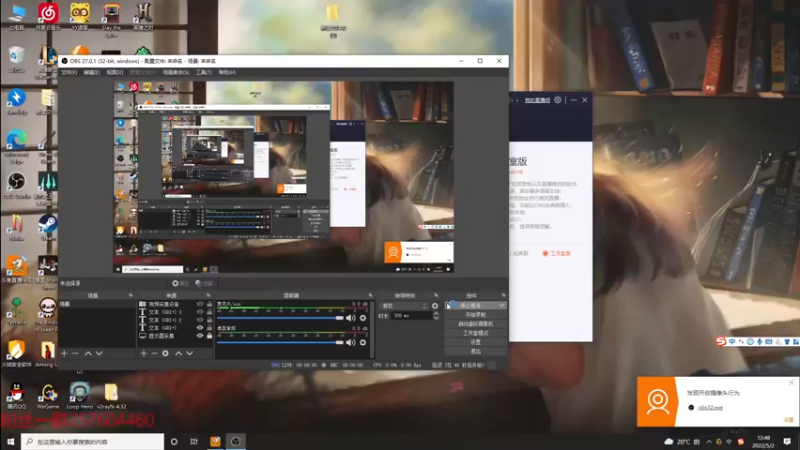Click the transition duration 300 ms field
The height and width of the screenshot is (450, 800).
tap(412, 316)
